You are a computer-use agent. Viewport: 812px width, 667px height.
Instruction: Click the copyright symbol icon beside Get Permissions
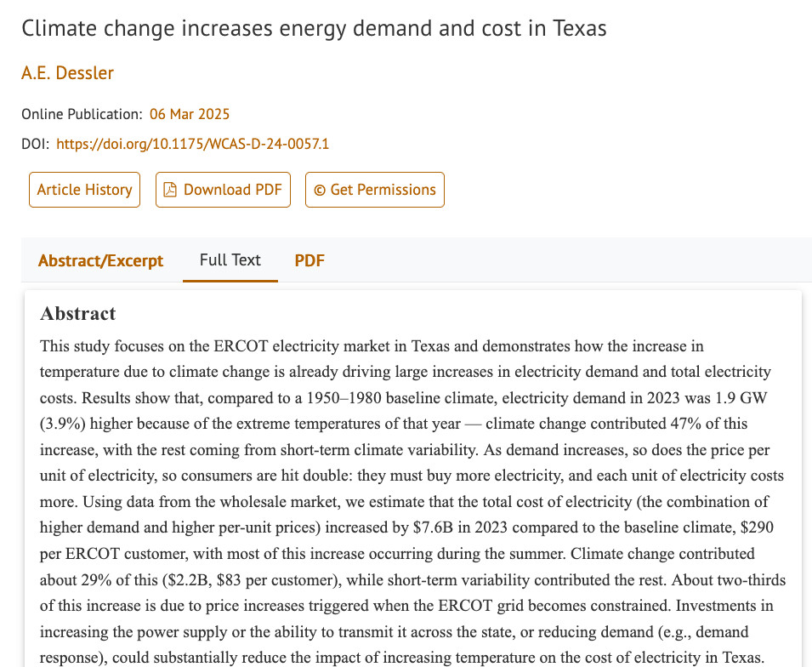(320, 191)
